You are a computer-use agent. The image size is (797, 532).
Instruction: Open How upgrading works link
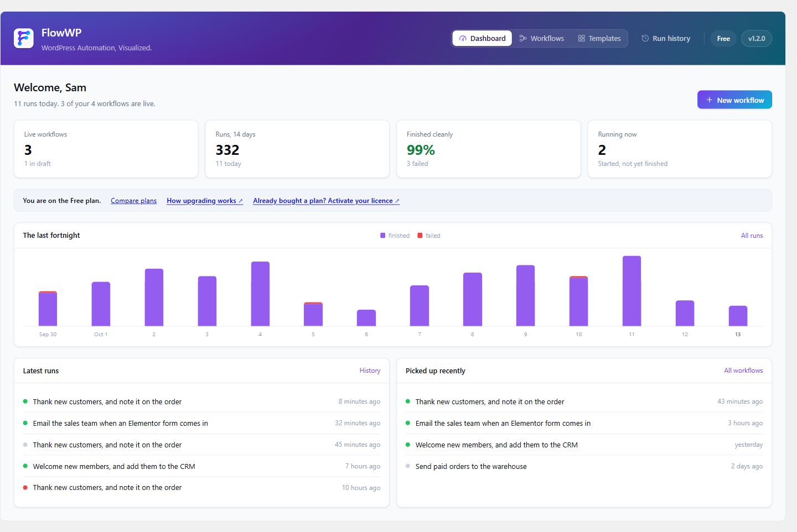click(205, 201)
